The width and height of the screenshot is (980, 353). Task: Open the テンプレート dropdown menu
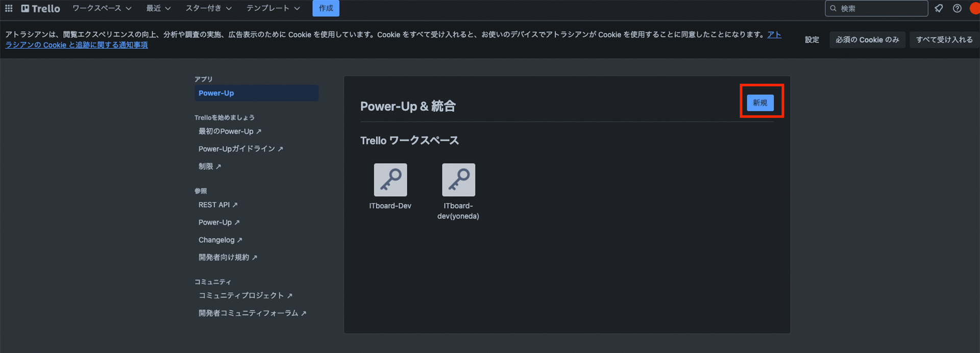273,8
